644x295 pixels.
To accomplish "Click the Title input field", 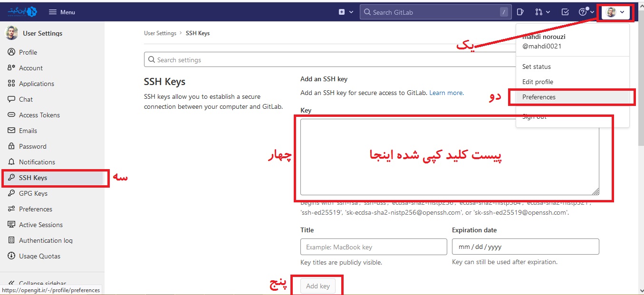I will (374, 247).
